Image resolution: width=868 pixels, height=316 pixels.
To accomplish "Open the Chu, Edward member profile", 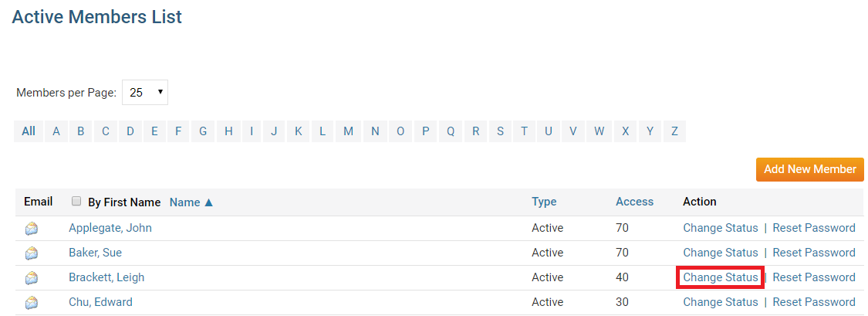I will [x=100, y=302].
